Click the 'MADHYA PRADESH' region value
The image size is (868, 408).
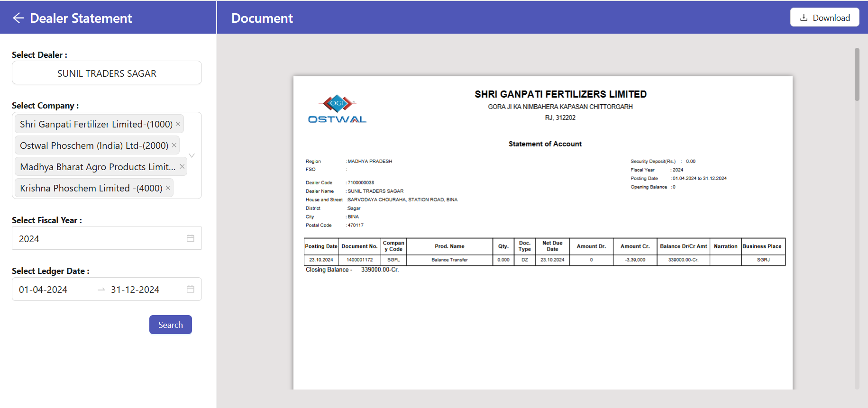coord(370,161)
